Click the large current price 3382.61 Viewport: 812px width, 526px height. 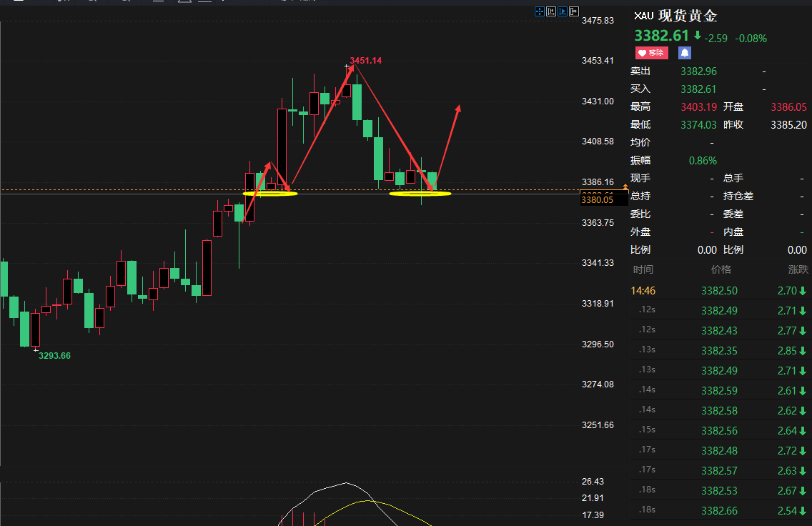pos(661,36)
